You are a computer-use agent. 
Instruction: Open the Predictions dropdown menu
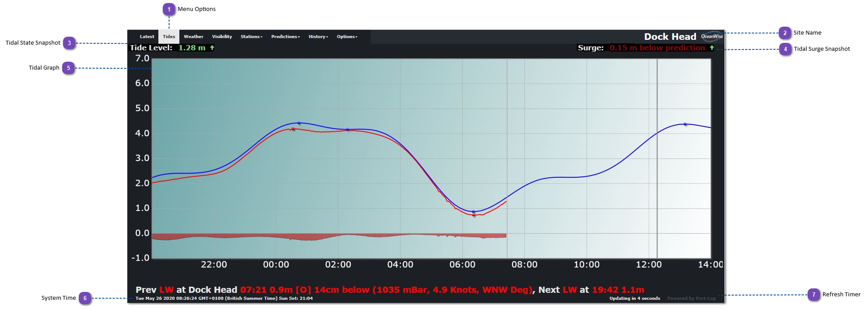pyautogui.click(x=285, y=37)
